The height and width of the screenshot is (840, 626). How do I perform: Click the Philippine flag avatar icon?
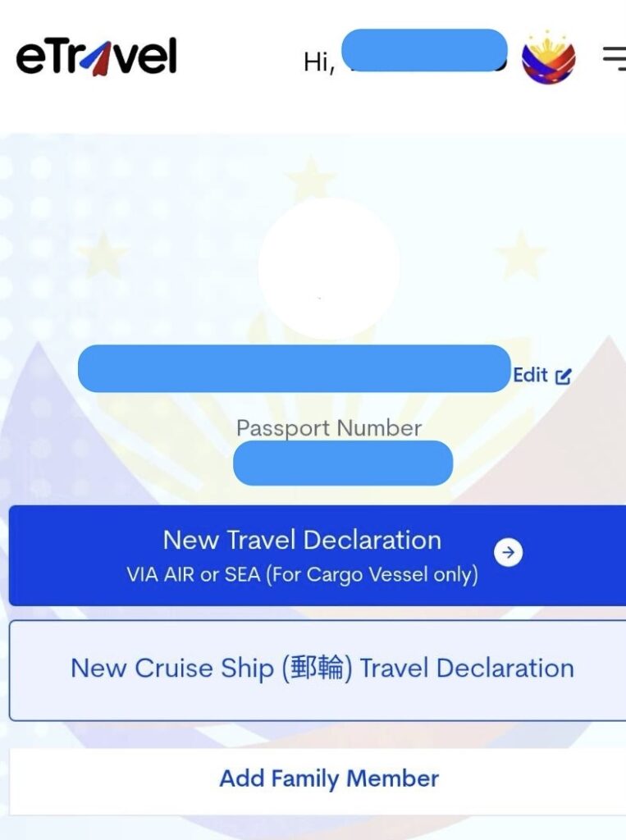coord(548,58)
